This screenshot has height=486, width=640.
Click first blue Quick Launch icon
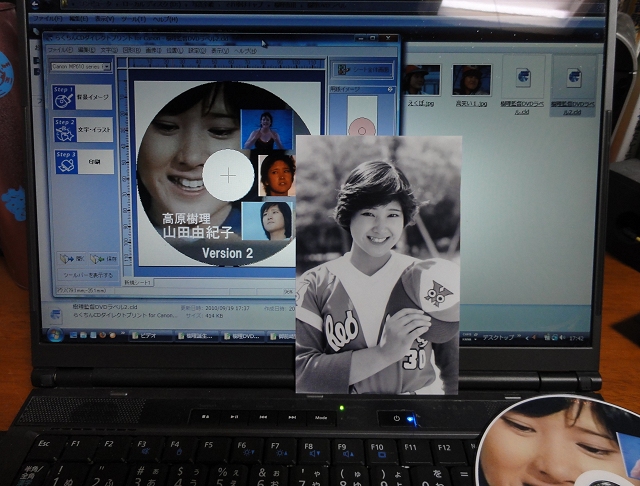click(x=73, y=335)
